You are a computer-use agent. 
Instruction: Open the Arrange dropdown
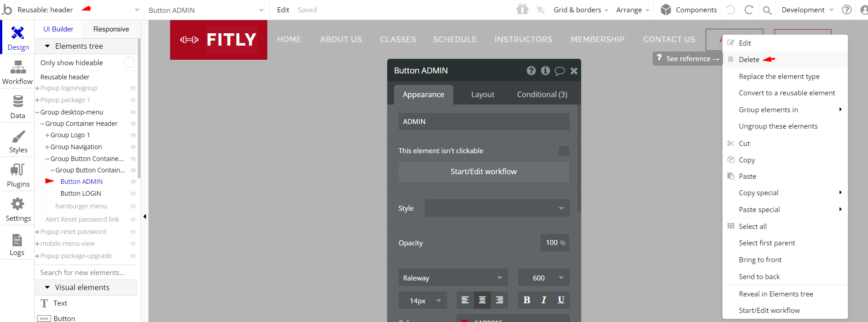(x=633, y=10)
